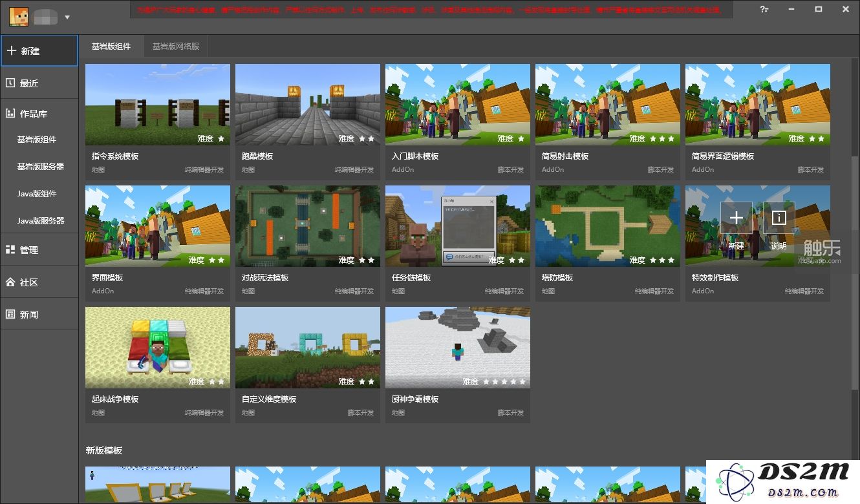Open the 自定义维度模板 thumbnail
This screenshot has height=504, width=860.
308,348
